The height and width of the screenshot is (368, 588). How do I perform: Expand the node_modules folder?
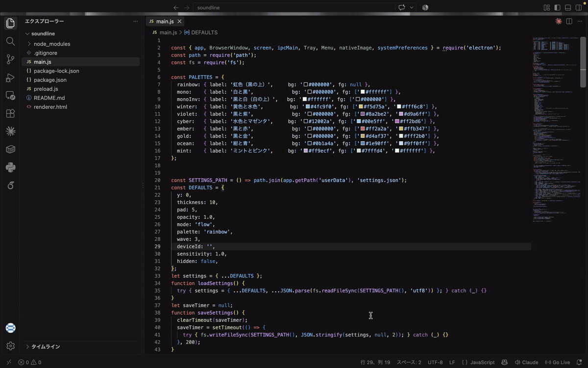click(29, 44)
